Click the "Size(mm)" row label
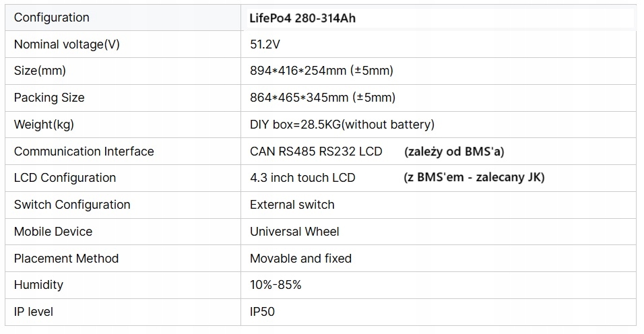 pos(40,71)
